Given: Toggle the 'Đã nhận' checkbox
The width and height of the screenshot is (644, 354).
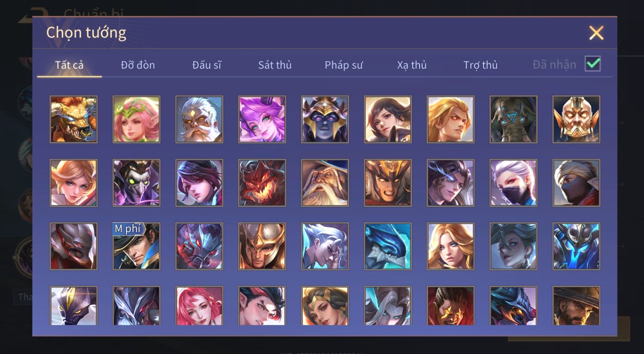Looking at the screenshot, I should point(593,64).
